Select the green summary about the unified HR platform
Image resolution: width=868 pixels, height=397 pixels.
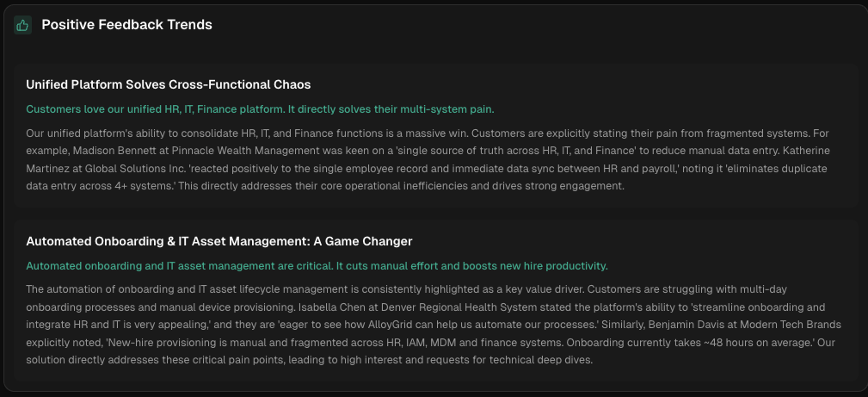(x=260, y=109)
